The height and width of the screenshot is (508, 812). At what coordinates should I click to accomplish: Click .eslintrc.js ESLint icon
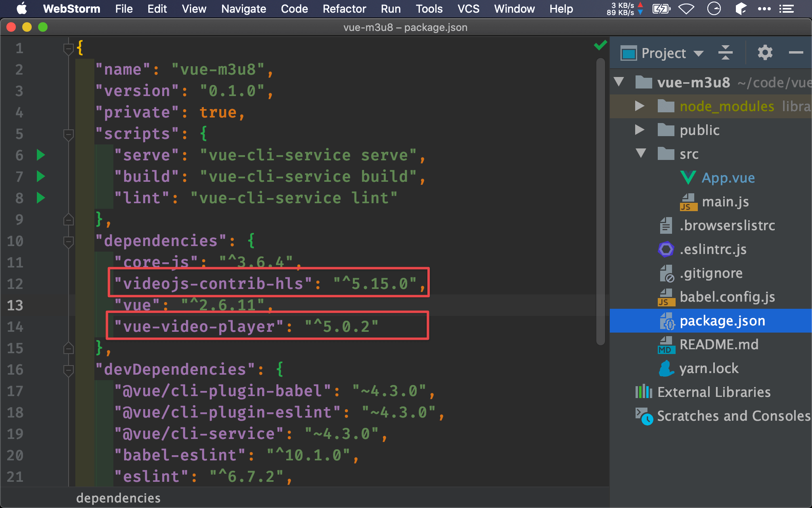point(666,249)
